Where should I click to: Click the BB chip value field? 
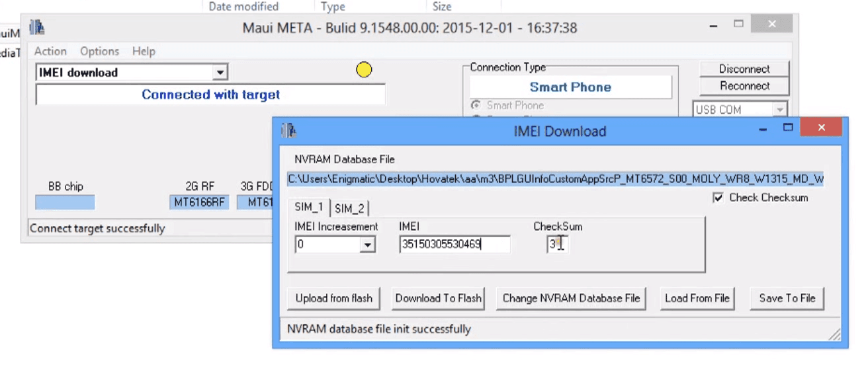pyautogui.click(x=65, y=202)
